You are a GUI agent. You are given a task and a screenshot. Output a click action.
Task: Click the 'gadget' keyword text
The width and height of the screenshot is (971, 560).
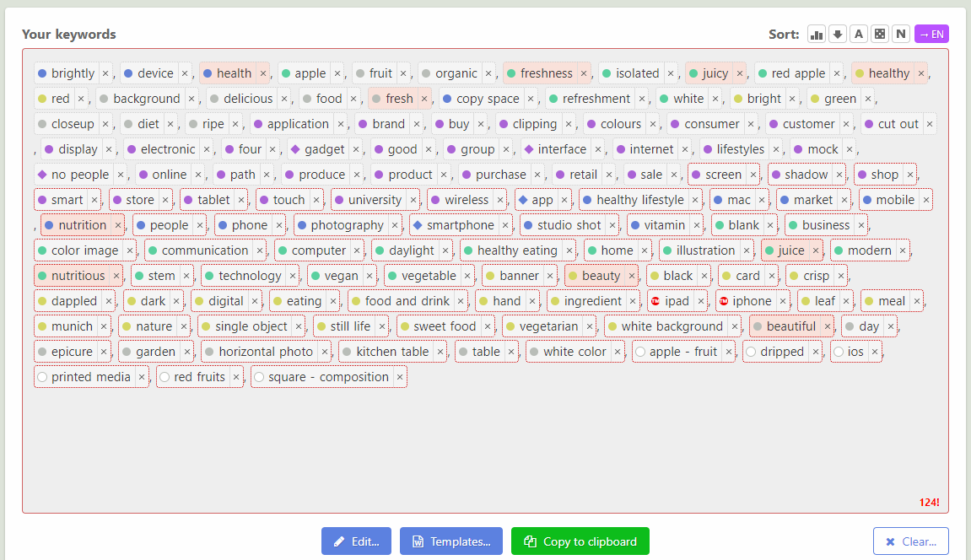pyautogui.click(x=325, y=150)
